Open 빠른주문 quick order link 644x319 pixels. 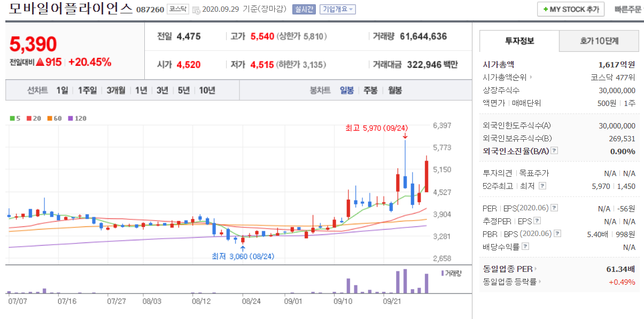[629, 10]
